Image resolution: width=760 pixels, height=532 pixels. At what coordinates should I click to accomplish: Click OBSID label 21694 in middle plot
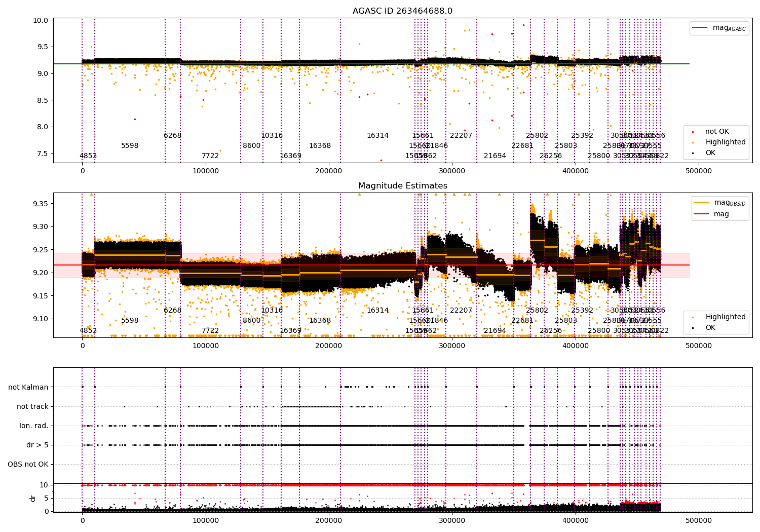click(x=495, y=331)
